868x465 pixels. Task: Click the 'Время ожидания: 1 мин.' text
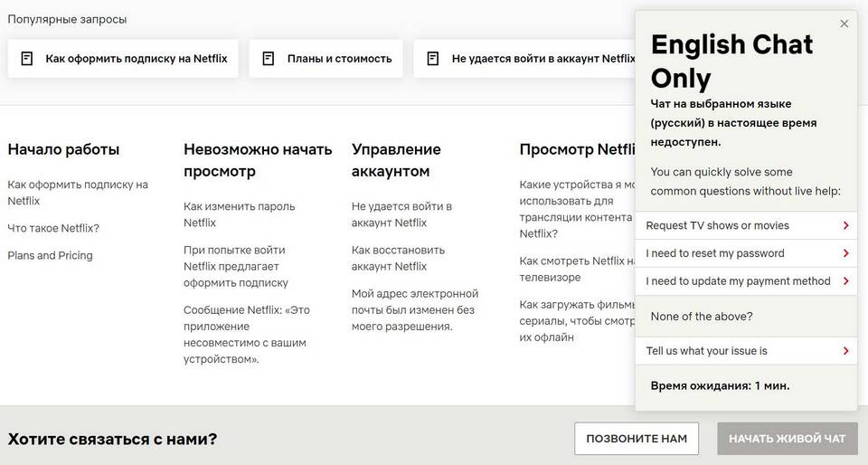(720, 385)
